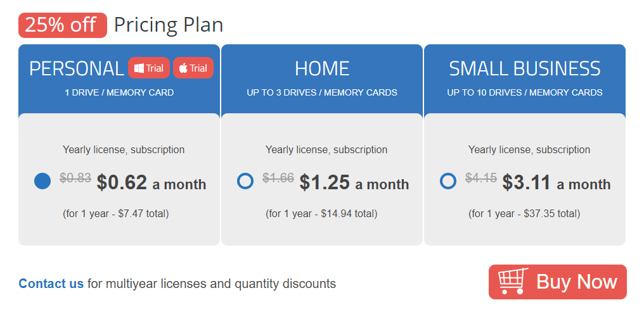Click the crossed-out $0.83 price
The image size is (644, 319).
75,178
